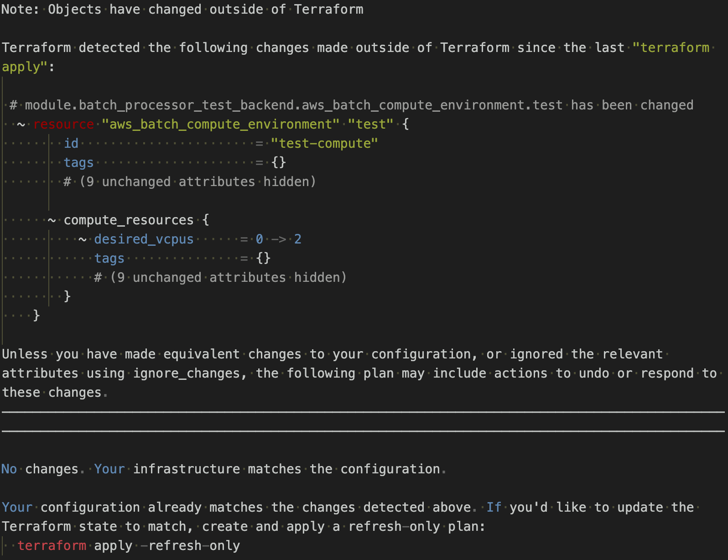Click the new desired_vcpus value 2
The image size is (728, 560).
pyautogui.click(x=297, y=239)
